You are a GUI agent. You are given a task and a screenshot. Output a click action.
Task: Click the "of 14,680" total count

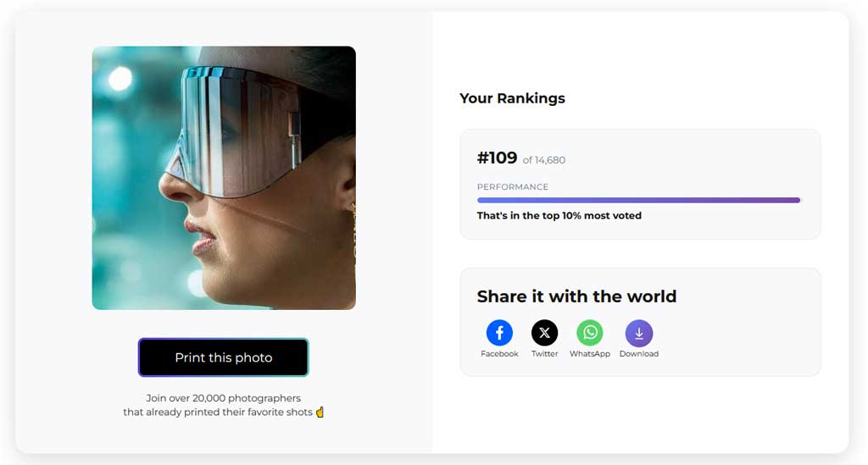(x=544, y=160)
